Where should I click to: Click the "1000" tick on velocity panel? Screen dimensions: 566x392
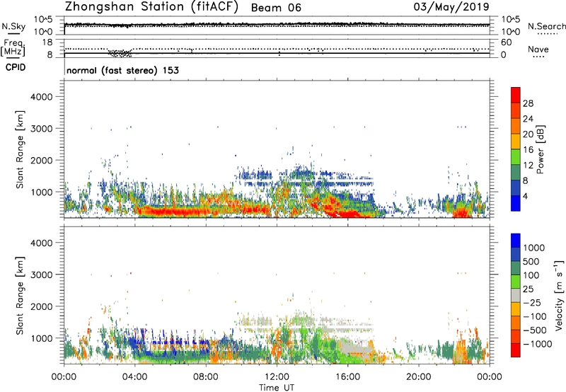41,338
